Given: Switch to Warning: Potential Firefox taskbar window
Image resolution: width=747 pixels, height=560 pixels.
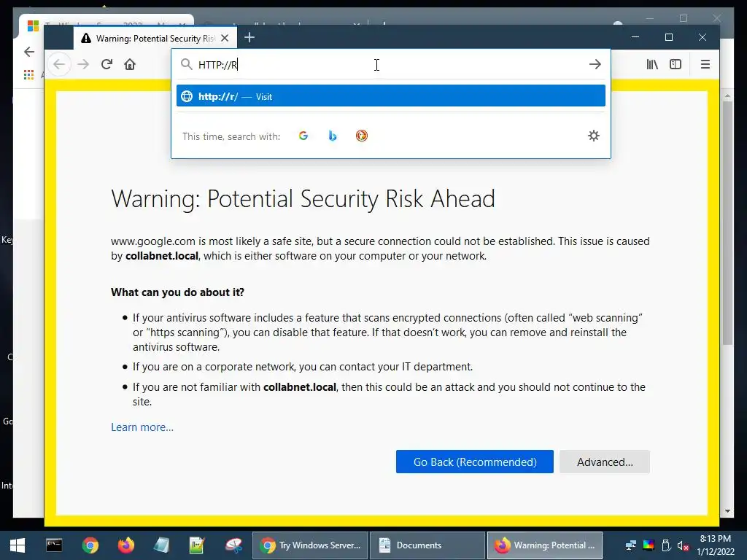Looking at the screenshot, I should tap(544, 545).
